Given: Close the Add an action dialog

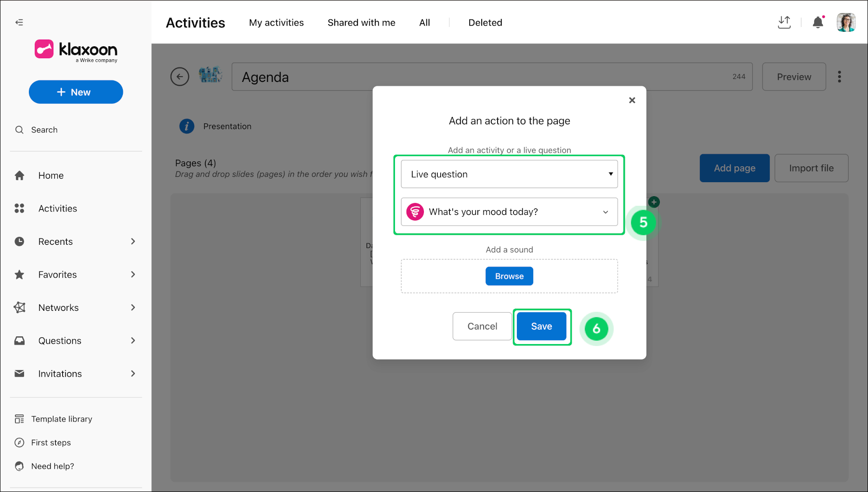Looking at the screenshot, I should point(632,100).
